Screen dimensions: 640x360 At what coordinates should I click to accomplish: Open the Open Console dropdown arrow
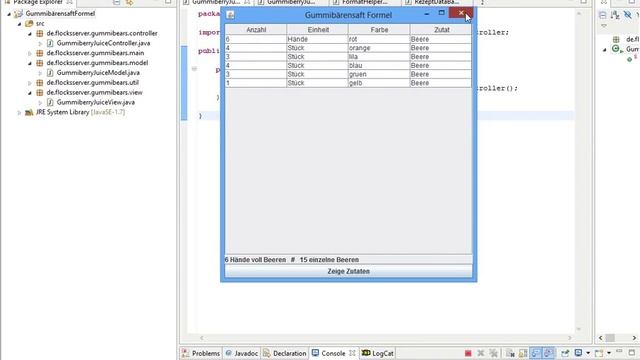pyautogui.click(x=609, y=353)
